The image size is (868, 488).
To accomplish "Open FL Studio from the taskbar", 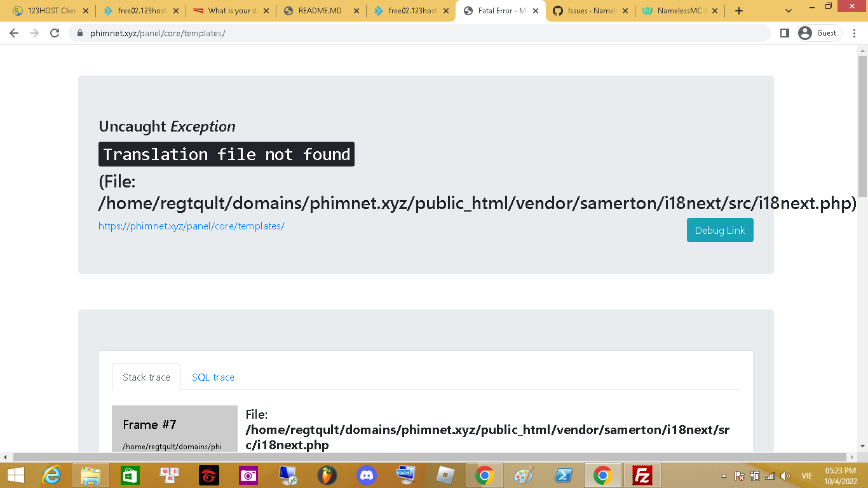I will coord(327,475).
